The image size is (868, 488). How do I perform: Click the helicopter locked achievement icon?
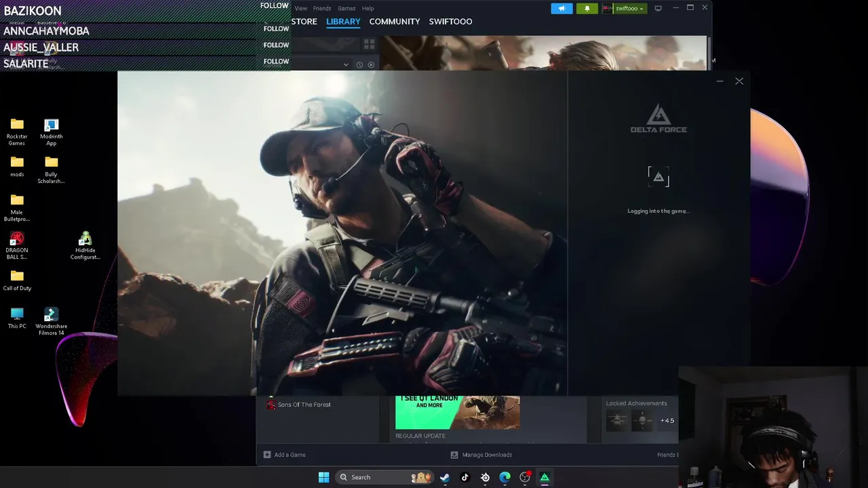(618, 421)
